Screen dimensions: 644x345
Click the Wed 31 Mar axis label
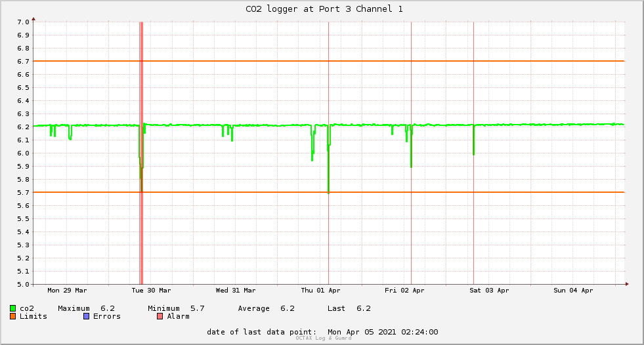236,291
